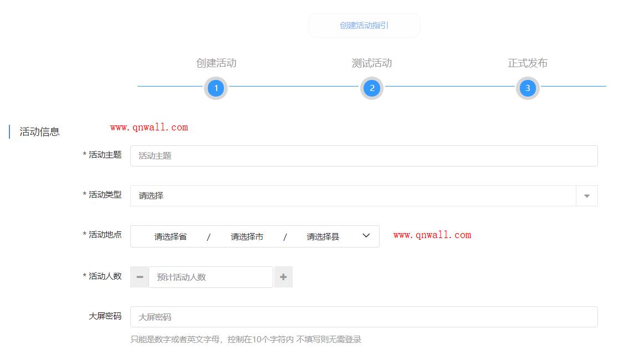Select the 创建活动 stage label

click(216, 63)
